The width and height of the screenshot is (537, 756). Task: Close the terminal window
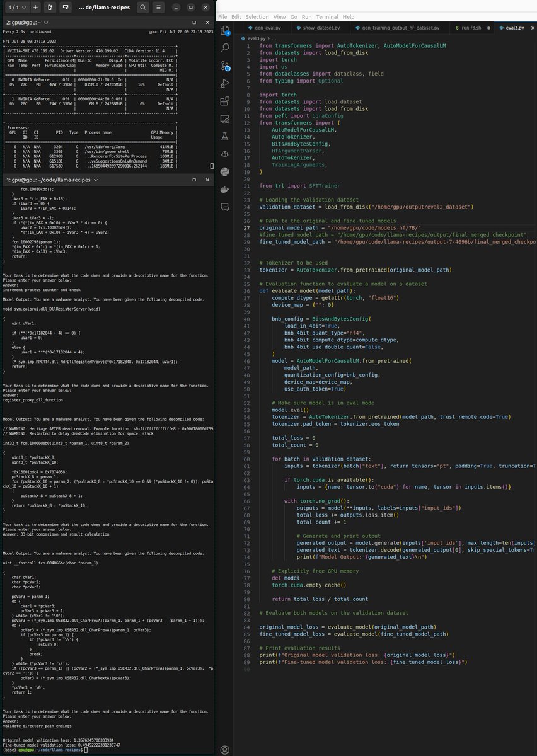[205, 8]
